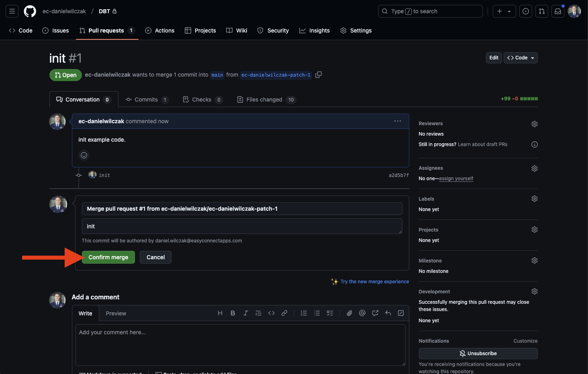The image size is (588, 374).
Task: Cancel the merge
Action: click(155, 257)
